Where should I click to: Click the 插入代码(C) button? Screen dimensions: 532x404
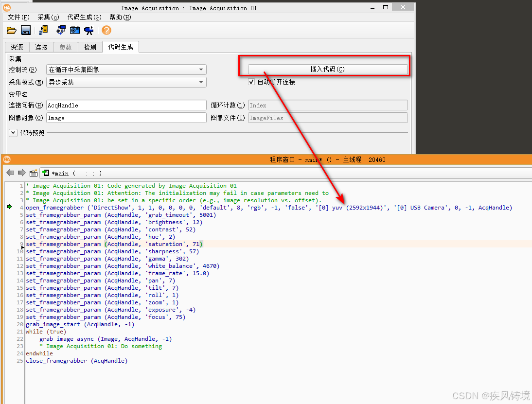[x=328, y=69]
